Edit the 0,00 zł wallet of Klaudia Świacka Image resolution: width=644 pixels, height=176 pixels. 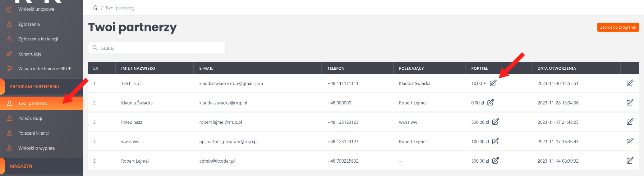tap(490, 103)
